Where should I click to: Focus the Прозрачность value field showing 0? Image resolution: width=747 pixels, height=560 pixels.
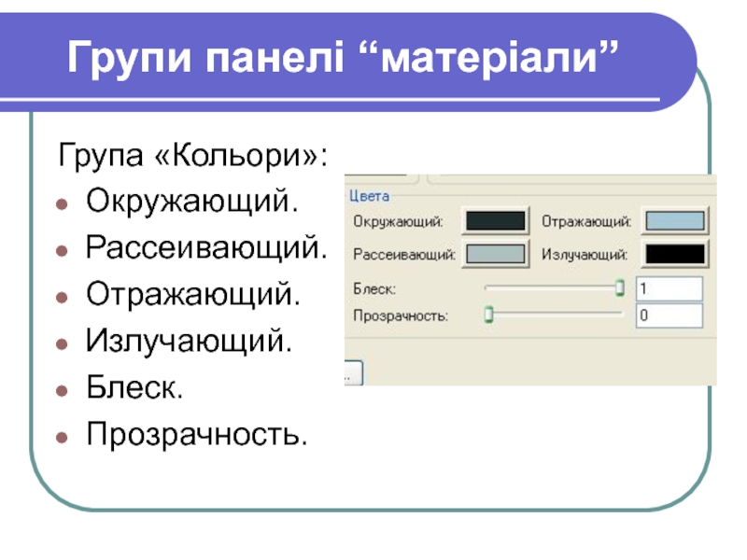click(x=669, y=316)
